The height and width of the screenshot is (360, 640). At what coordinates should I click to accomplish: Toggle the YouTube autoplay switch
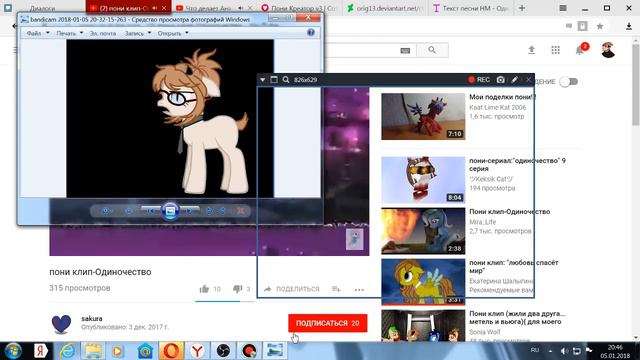(569, 82)
